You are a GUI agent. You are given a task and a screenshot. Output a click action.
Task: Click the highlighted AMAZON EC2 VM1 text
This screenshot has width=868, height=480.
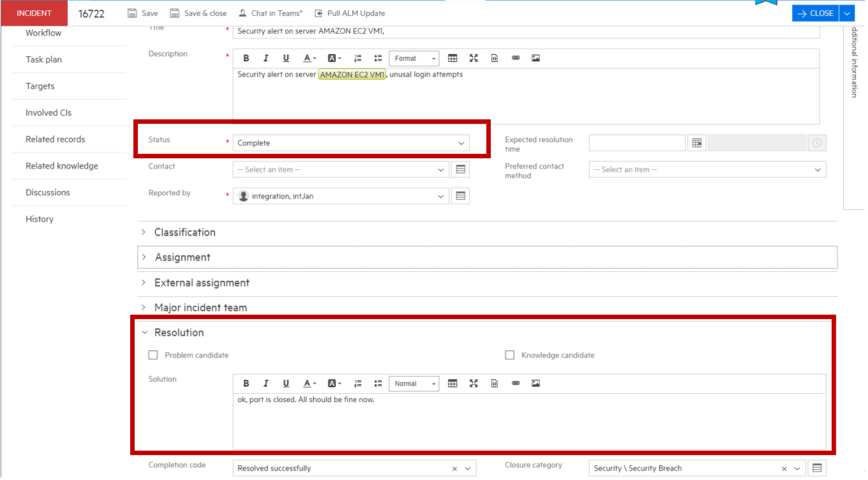click(352, 74)
